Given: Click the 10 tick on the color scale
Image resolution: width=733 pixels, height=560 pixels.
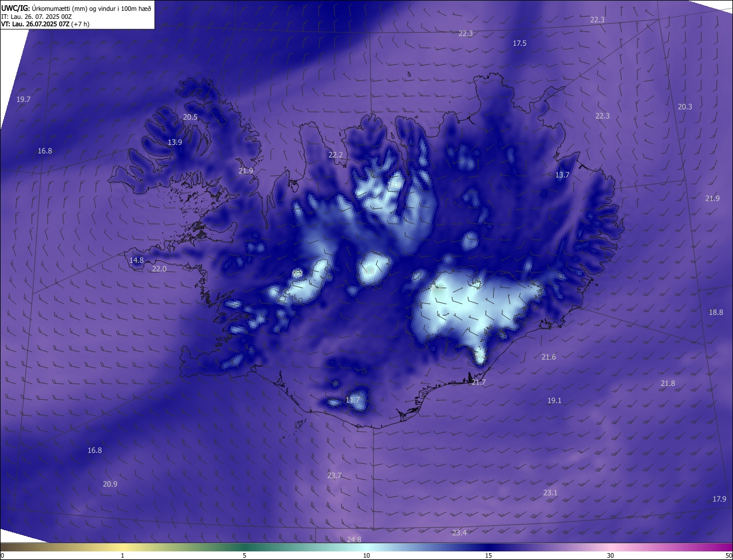Looking at the screenshot, I should pos(366,555).
